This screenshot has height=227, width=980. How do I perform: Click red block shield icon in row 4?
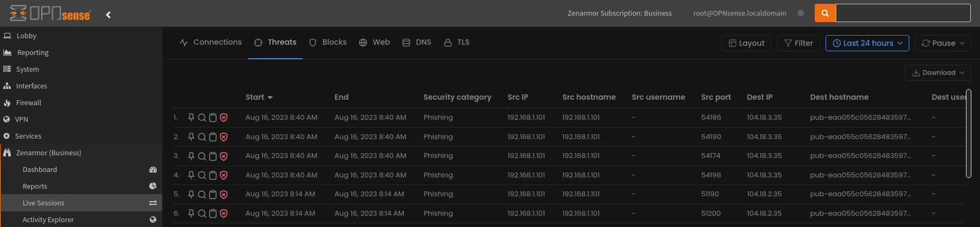coord(224,175)
